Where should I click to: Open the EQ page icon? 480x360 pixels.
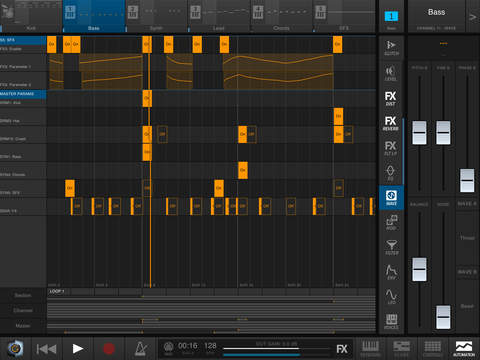click(x=391, y=173)
